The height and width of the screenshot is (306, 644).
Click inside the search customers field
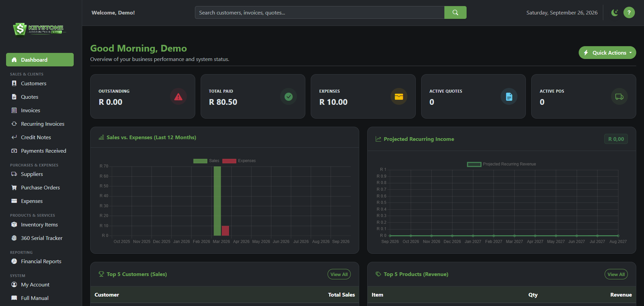pos(319,12)
